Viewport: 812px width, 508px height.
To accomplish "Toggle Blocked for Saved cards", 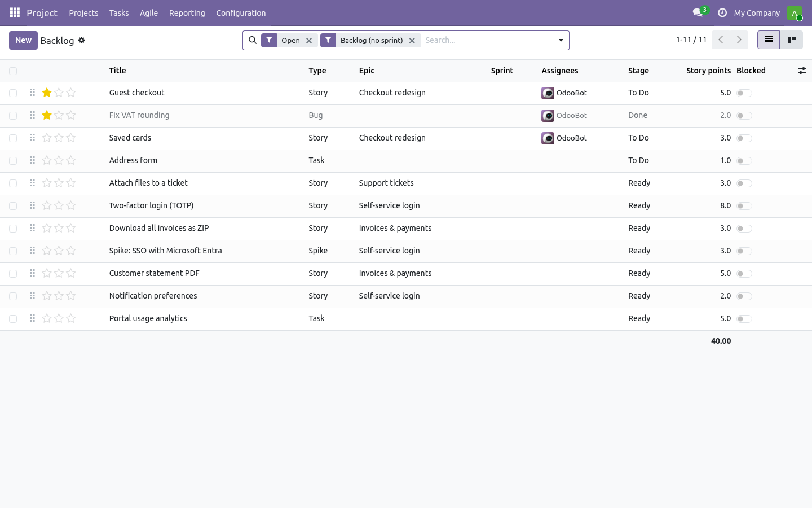I will pyautogui.click(x=744, y=138).
